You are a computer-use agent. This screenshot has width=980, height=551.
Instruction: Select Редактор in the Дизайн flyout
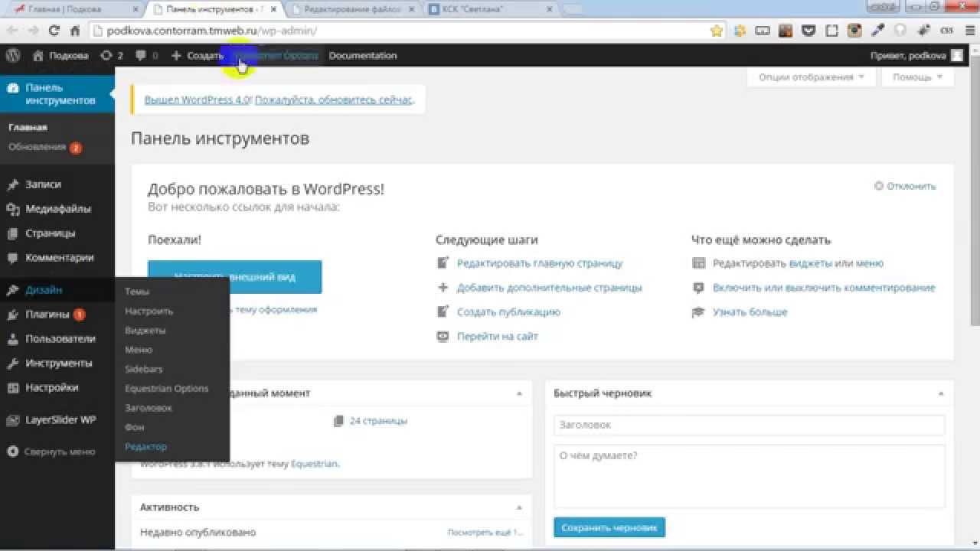pyautogui.click(x=145, y=446)
